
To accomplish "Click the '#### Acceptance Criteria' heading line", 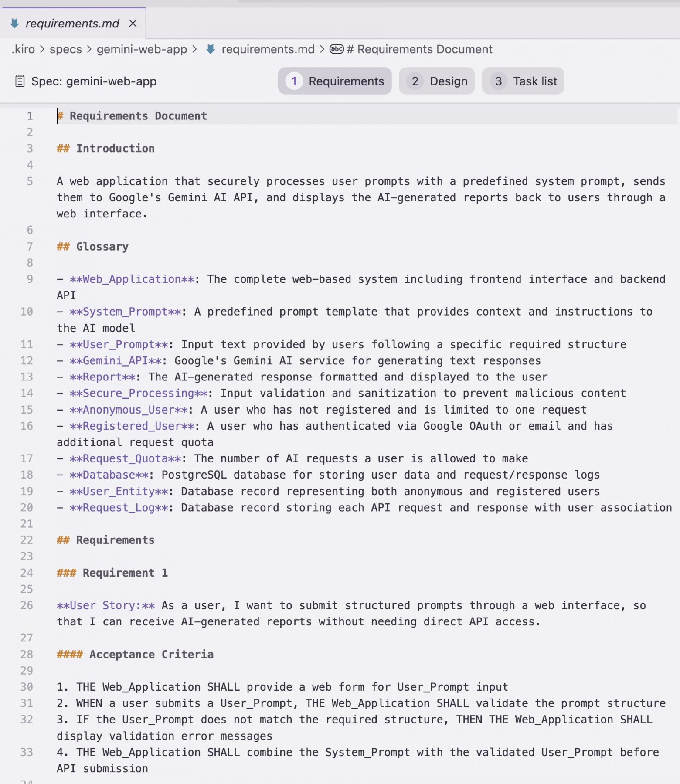I will point(151,655).
